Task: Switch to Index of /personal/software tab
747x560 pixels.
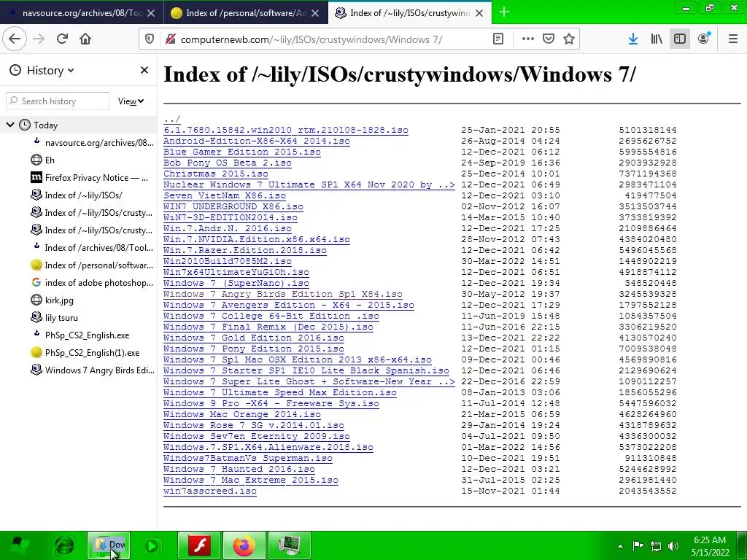Action: click(246, 13)
